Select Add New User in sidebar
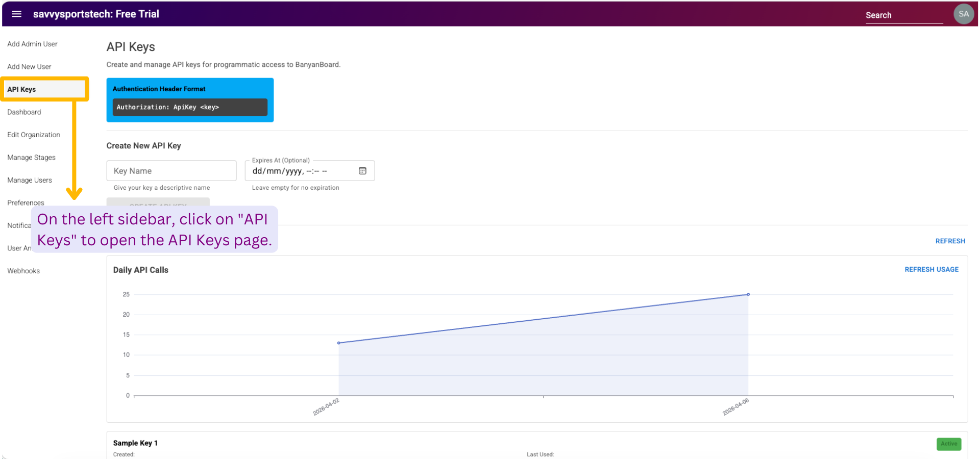Viewport: 980px width, 459px height. (x=29, y=67)
